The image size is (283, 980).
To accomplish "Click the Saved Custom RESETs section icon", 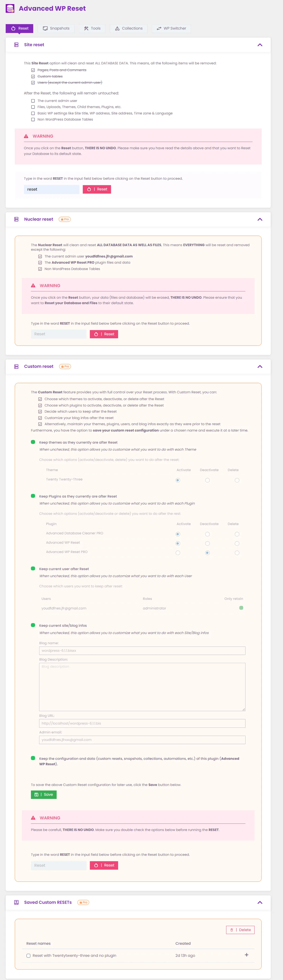I will point(16,902).
